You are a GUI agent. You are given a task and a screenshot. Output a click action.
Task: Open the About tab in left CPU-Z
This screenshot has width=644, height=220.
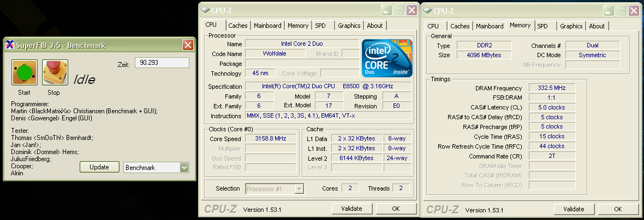(374, 26)
